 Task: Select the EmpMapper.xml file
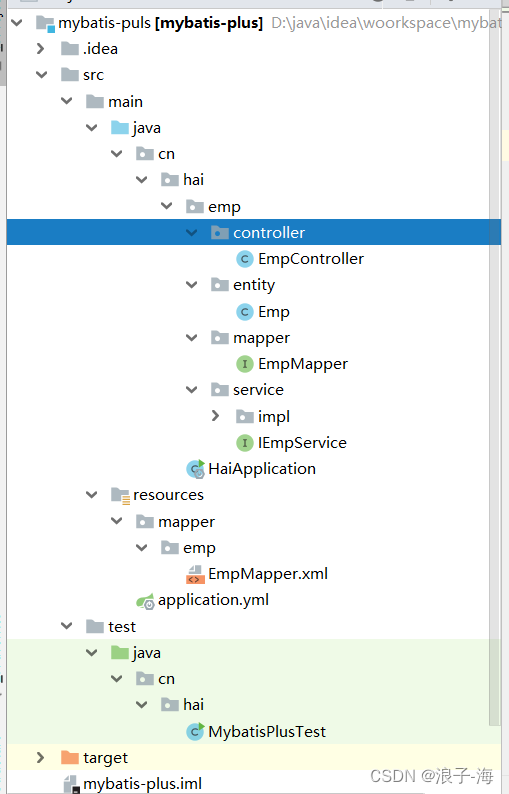(x=268, y=574)
